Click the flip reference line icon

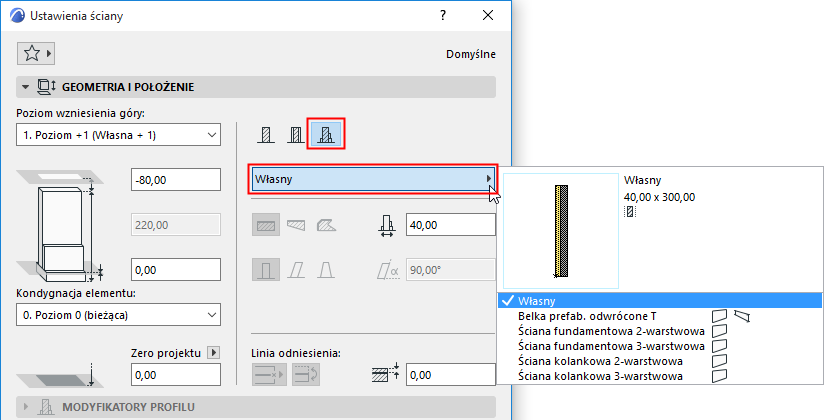point(306,375)
